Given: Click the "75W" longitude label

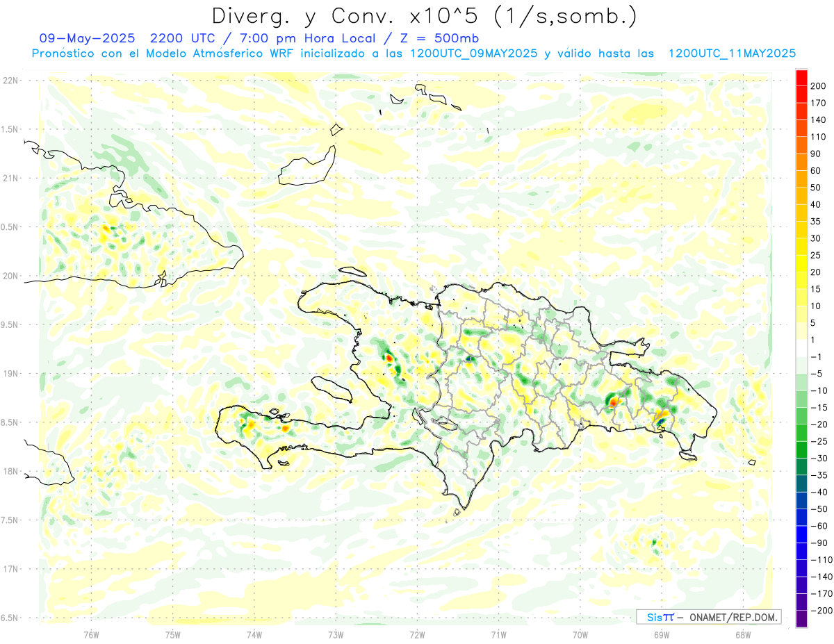Looking at the screenshot, I should click(x=172, y=635).
